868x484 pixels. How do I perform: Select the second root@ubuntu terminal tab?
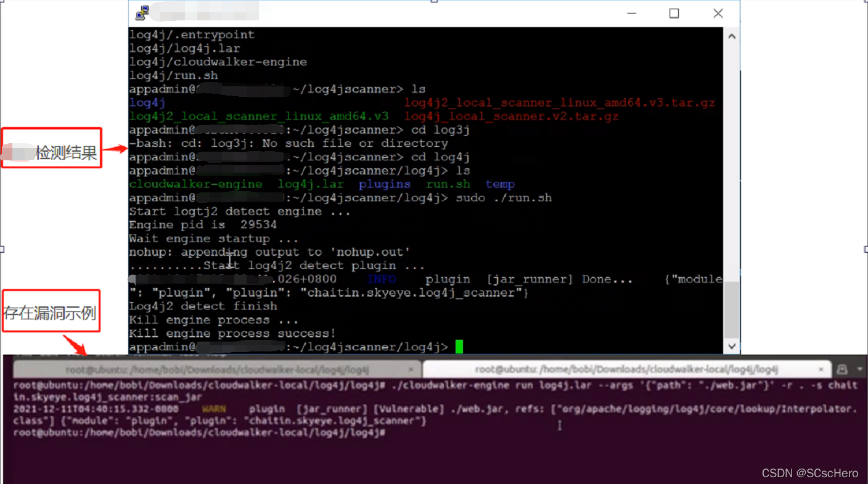pyautogui.click(x=626, y=369)
